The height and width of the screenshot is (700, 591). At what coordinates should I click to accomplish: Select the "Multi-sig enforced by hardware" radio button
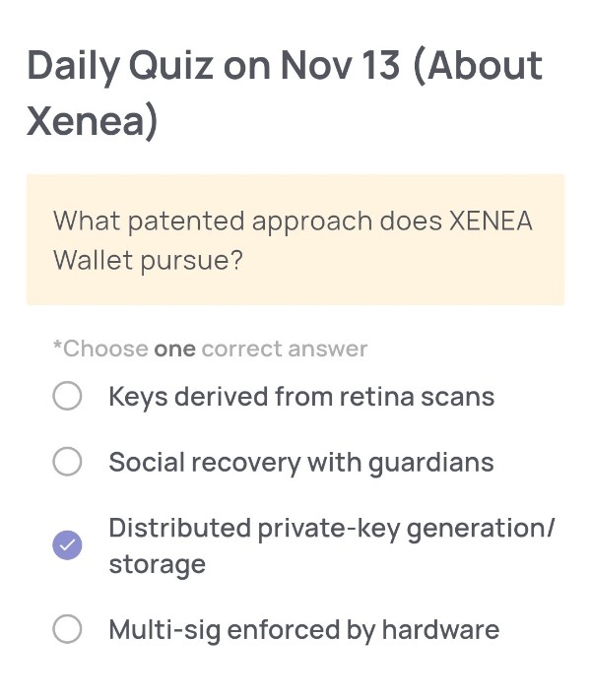click(x=67, y=629)
